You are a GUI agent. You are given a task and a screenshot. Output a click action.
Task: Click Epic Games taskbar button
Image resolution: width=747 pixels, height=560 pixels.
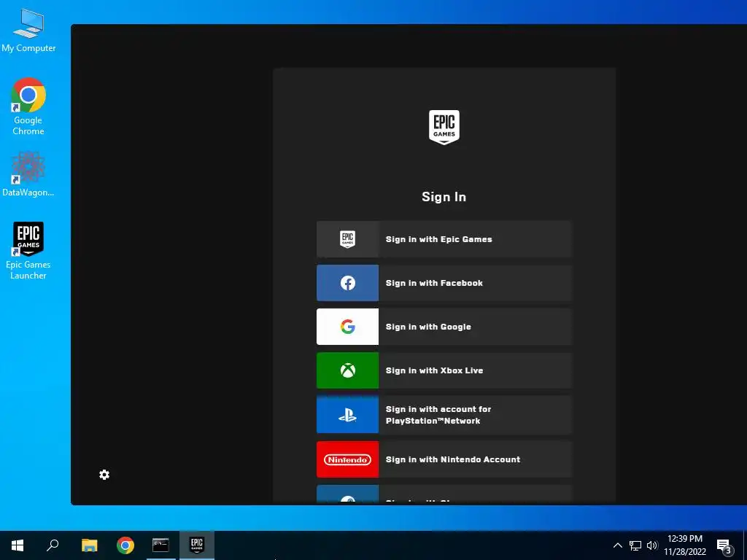tap(197, 545)
